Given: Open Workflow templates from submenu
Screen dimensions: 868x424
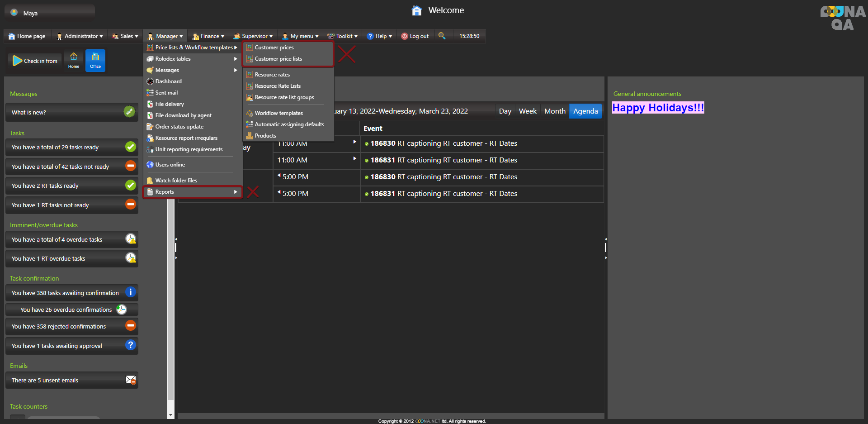Looking at the screenshot, I should (x=278, y=113).
